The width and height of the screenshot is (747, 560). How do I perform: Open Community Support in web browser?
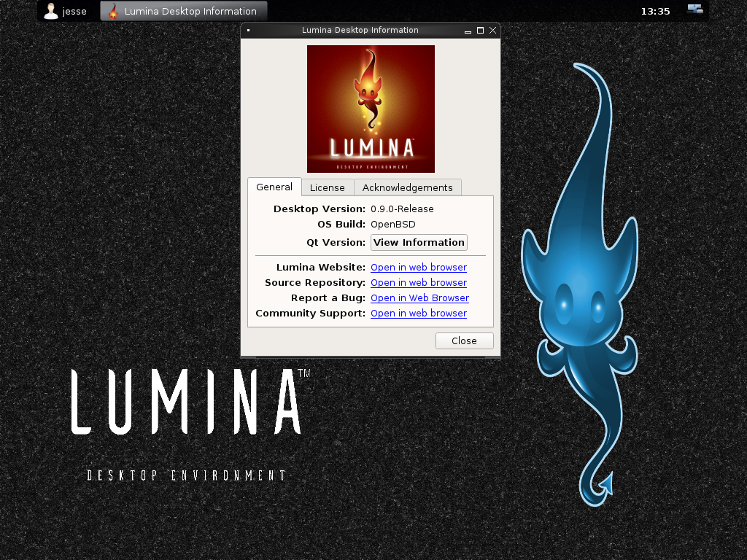(419, 313)
